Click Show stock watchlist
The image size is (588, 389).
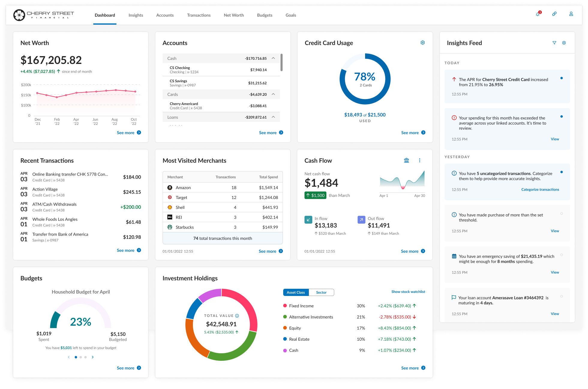(408, 291)
